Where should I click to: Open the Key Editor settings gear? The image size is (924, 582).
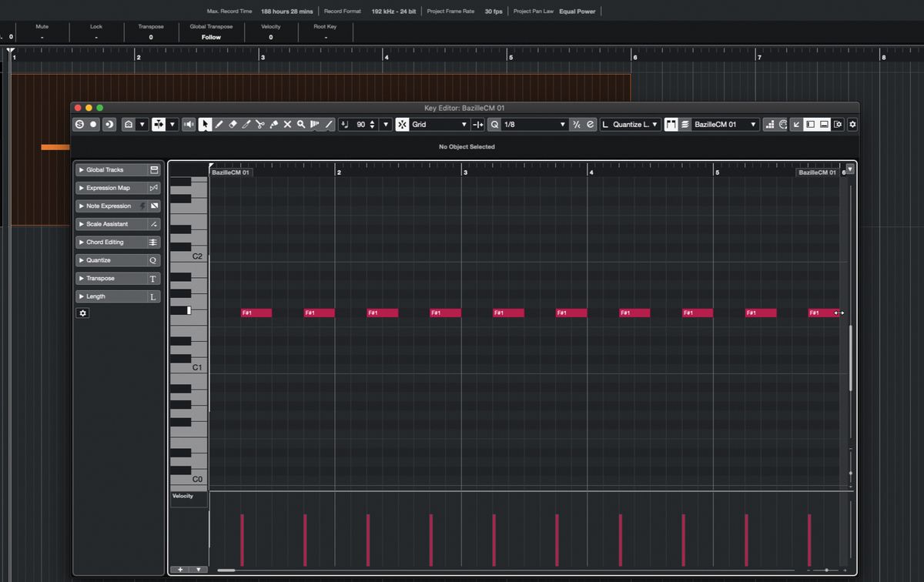(x=852, y=124)
